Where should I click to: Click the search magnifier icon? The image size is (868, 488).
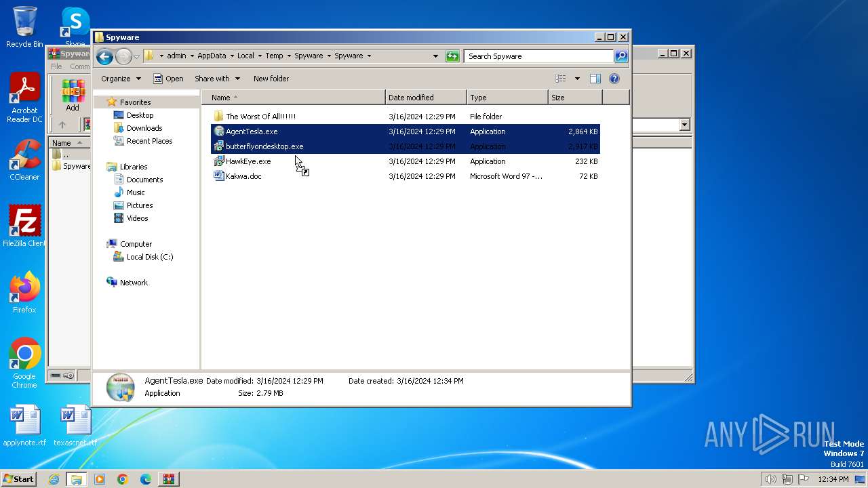tap(620, 56)
